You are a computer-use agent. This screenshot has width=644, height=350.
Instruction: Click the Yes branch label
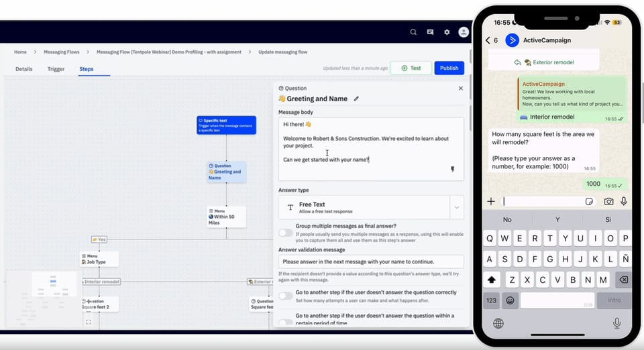click(x=99, y=239)
